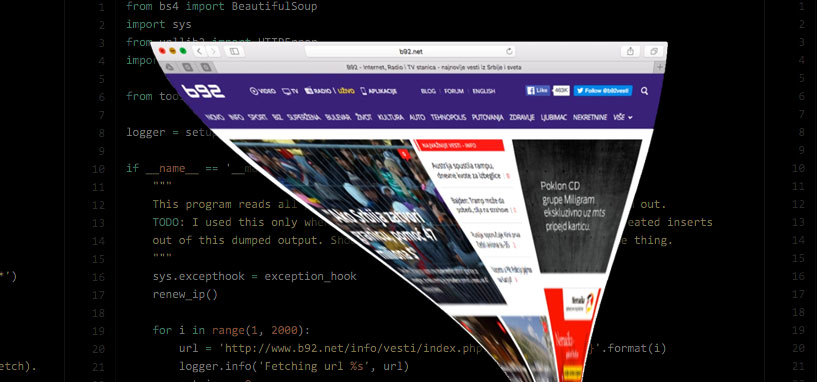Go to the TEHNOPOLIS section
The width and height of the screenshot is (817, 382).
[x=448, y=118]
